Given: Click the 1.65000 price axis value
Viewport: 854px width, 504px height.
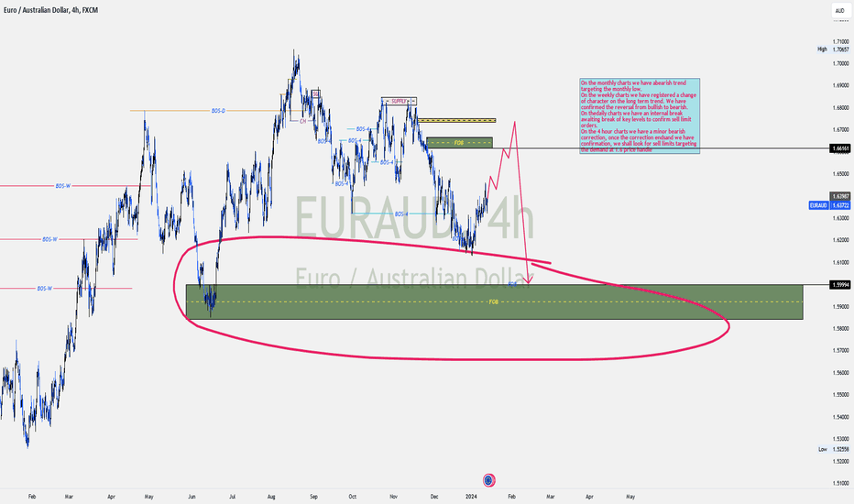Looking at the screenshot, I should (x=840, y=174).
